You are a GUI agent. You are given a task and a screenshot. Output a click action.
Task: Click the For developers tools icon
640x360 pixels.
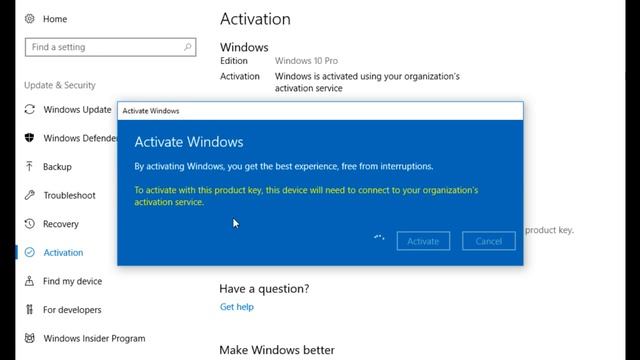click(29, 309)
